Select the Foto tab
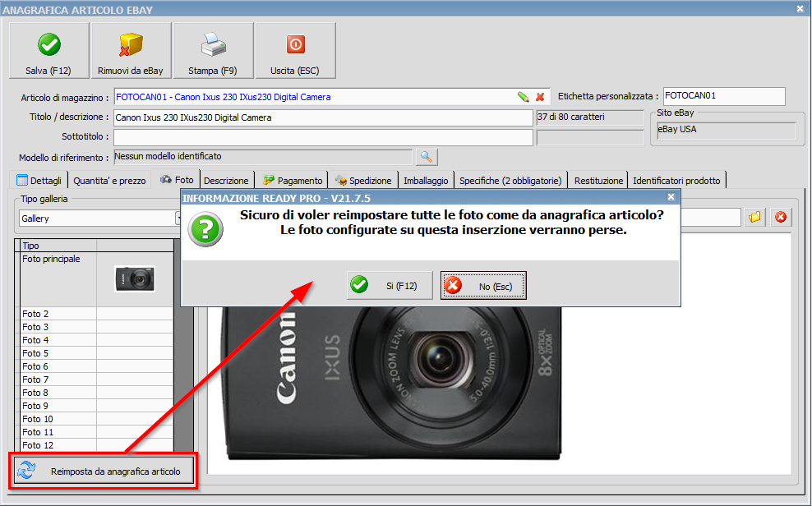Image resolution: width=812 pixels, height=506 pixels. (x=176, y=180)
